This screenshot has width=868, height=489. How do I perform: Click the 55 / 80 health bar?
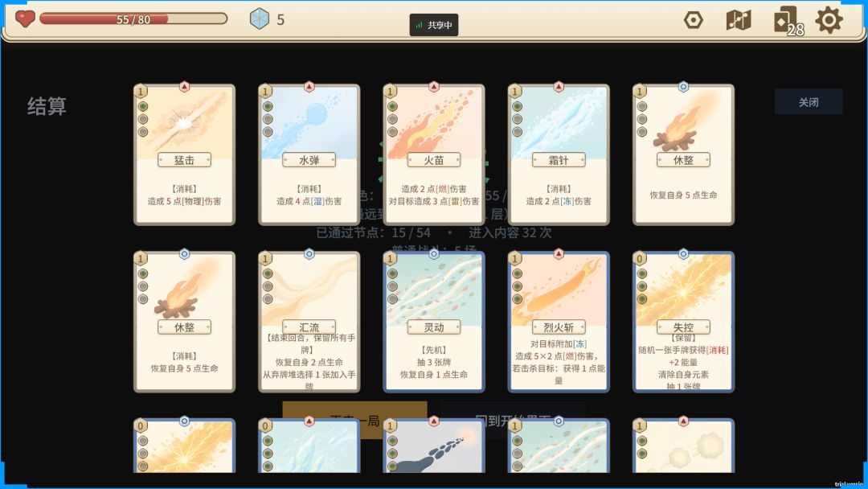point(133,18)
